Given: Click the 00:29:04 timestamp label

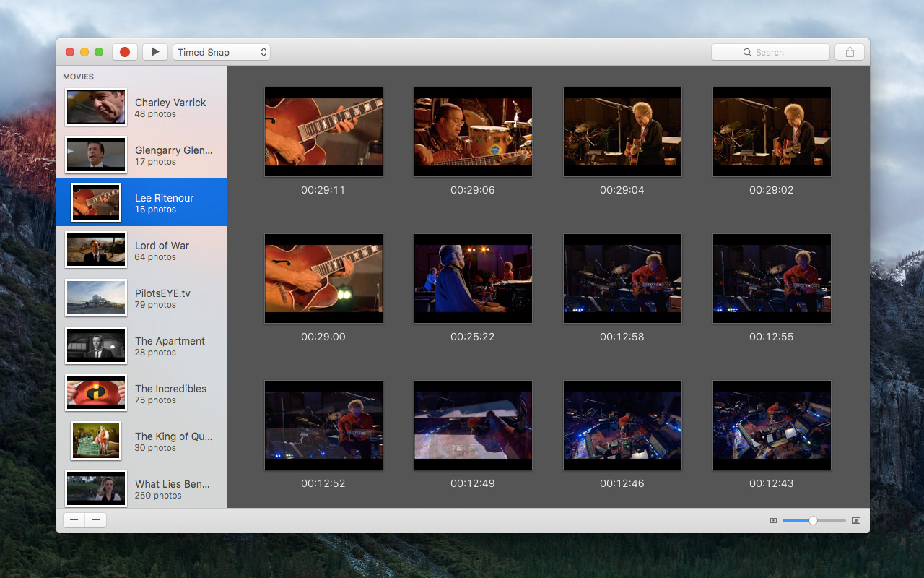Looking at the screenshot, I should tap(622, 190).
